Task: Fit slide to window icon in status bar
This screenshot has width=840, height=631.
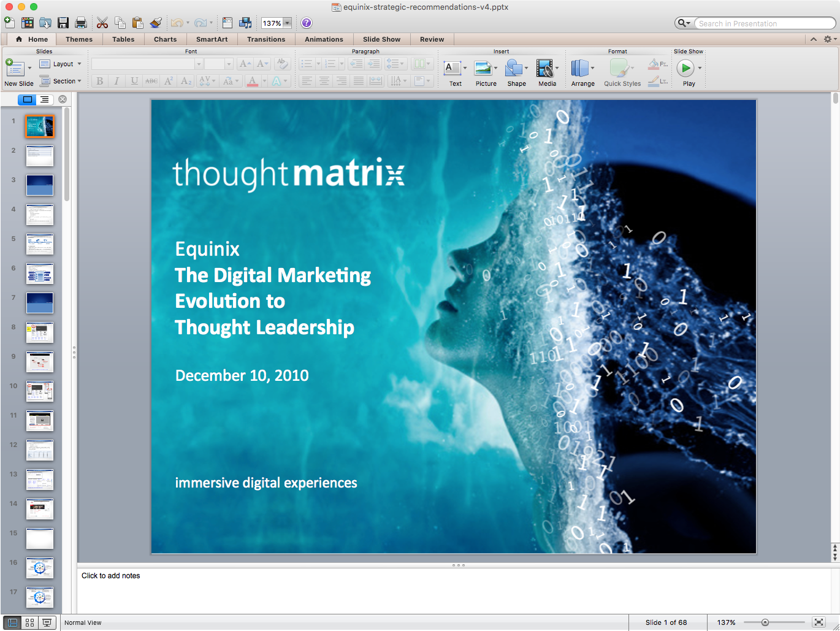Action: pos(819,622)
